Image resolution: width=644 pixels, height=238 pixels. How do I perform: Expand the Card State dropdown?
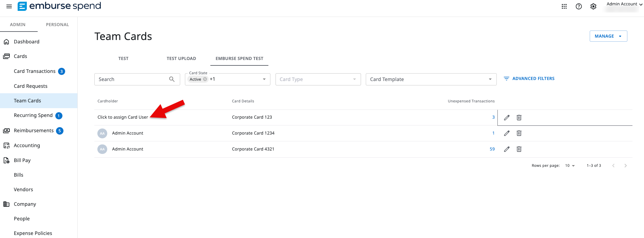(x=264, y=79)
